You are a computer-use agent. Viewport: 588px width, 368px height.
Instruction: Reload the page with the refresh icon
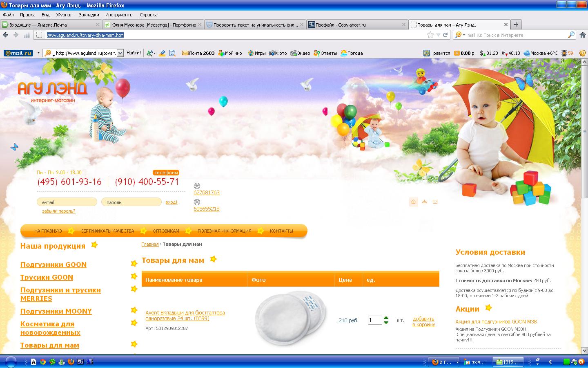[x=445, y=35]
